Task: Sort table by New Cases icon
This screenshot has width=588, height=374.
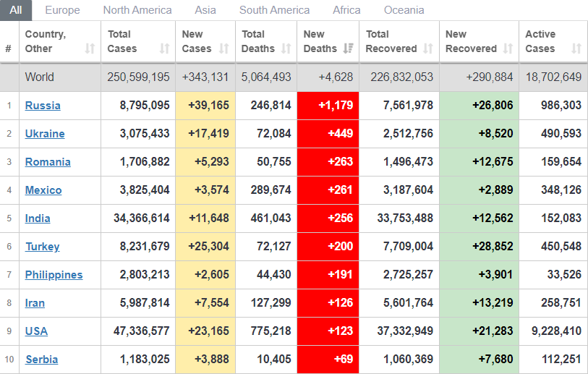Action: coord(223,48)
